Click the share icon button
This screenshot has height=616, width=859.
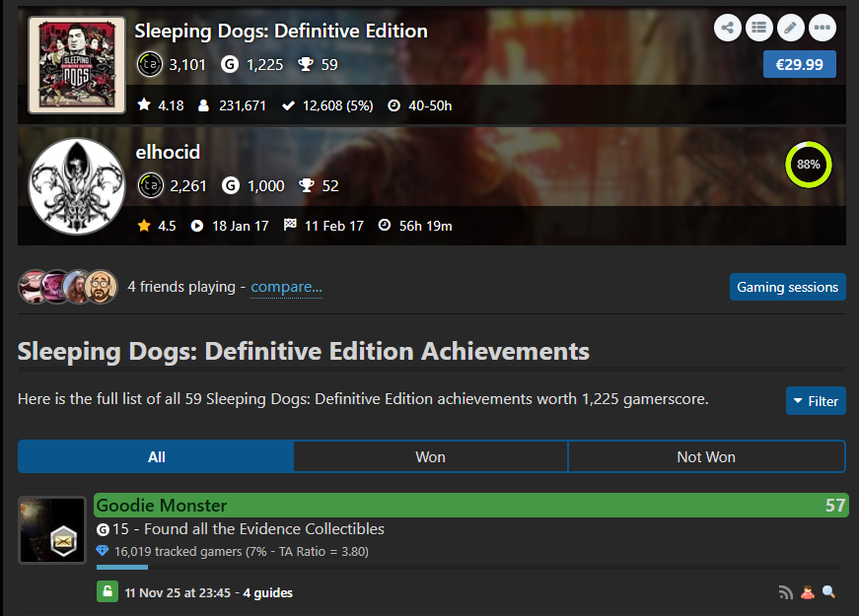728,28
